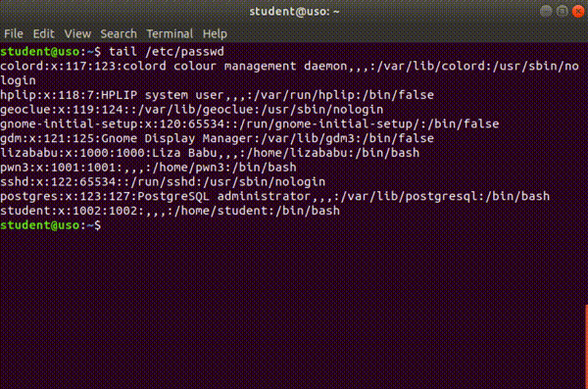Click the hplip system user line

pyautogui.click(x=217, y=95)
